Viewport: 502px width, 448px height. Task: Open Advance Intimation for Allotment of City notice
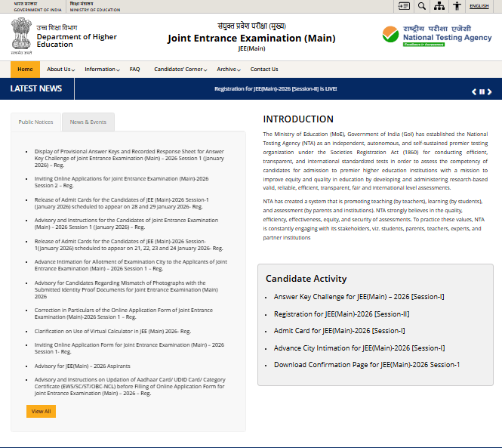click(131, 265)
